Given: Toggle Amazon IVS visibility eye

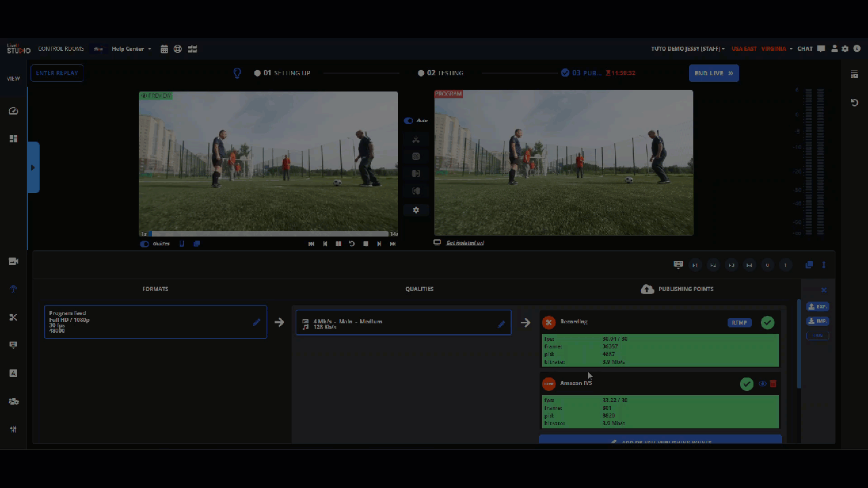Looking at the screenshot, I should point(762,384).
